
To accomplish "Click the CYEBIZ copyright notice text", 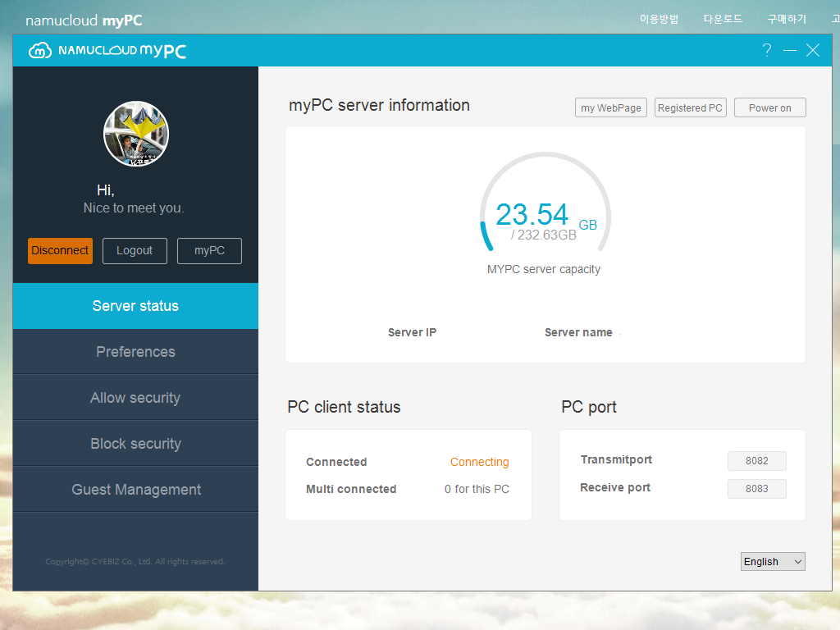I will pyautogui.click(x=135, y=561).
